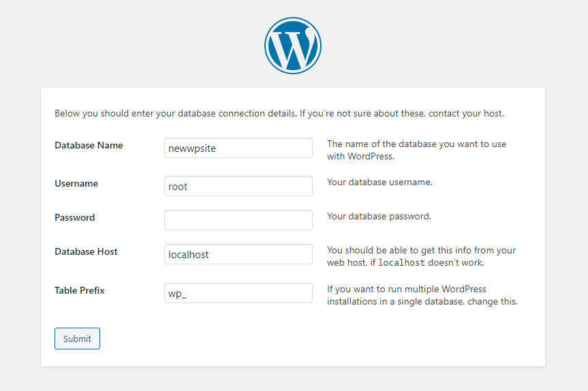Screen dimensions: 588x391
Task: Click the monospace "localhost" word in hint
Action: click(x=401, y=263)
